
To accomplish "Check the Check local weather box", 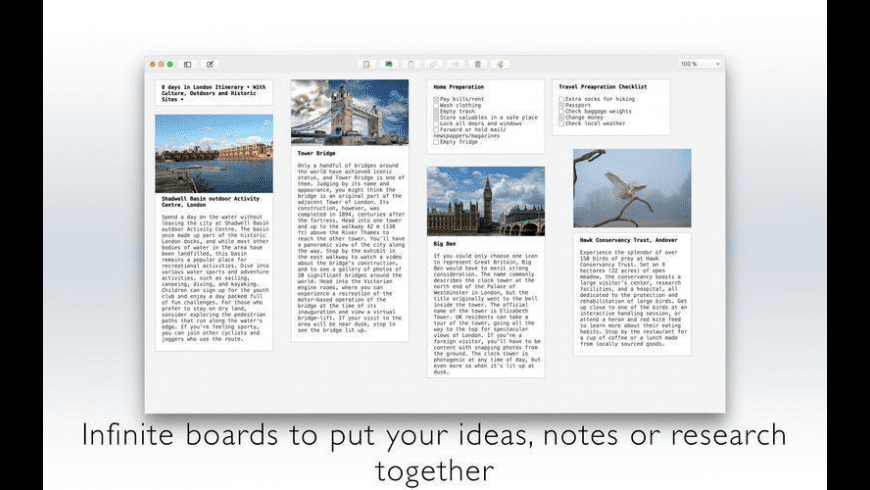I will pyautogui.click(x=562, y=124).
